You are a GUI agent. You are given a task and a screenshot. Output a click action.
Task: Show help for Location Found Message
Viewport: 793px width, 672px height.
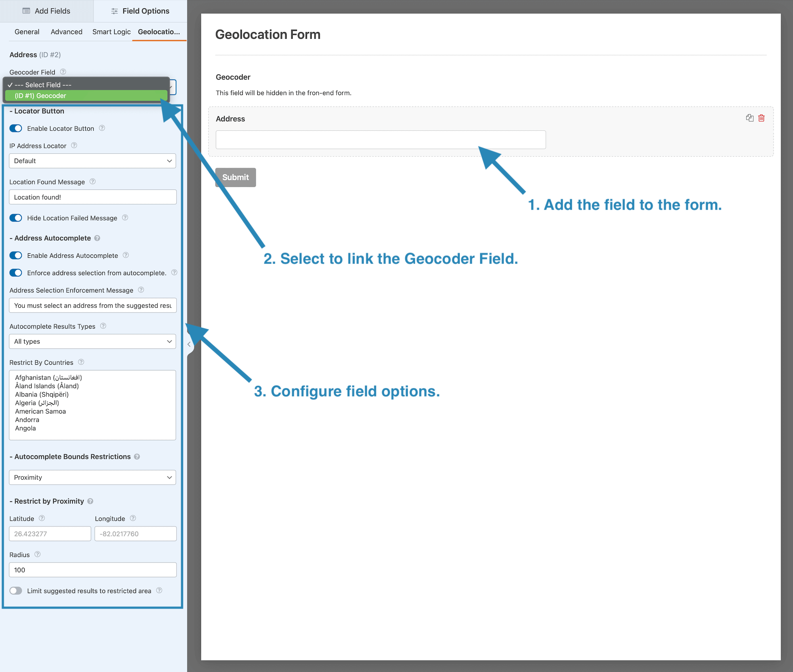[x=93, y=182]
